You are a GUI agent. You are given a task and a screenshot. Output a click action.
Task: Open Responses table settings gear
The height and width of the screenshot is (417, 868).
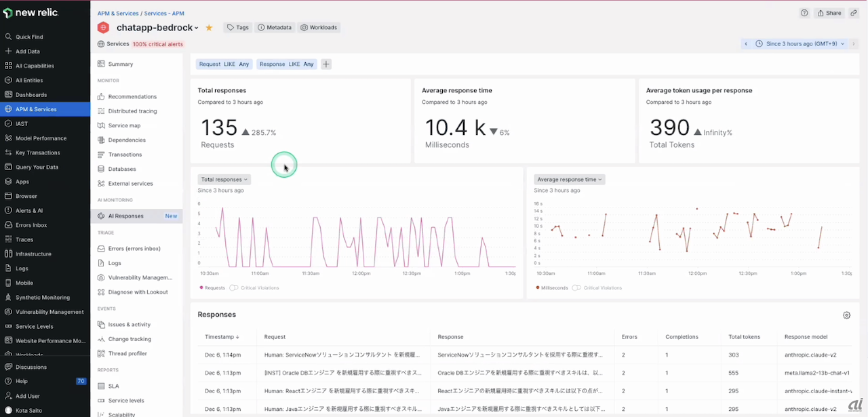pos(846,315)
